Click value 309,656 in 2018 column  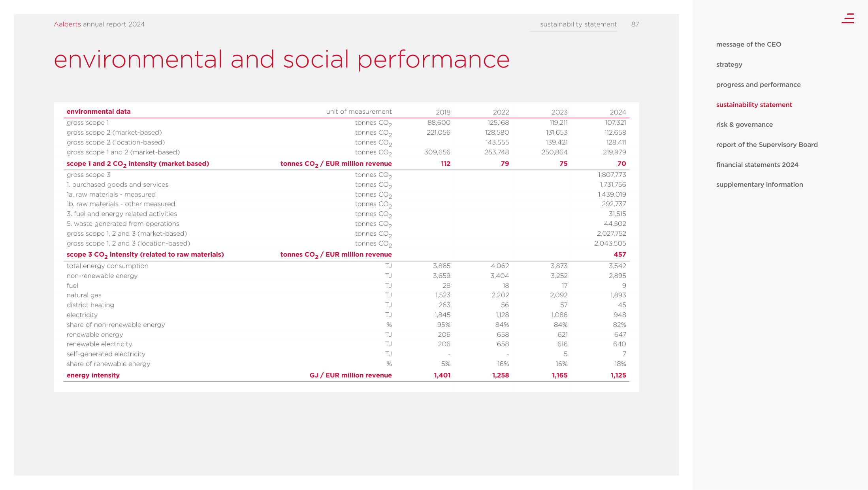click(437, 152)
